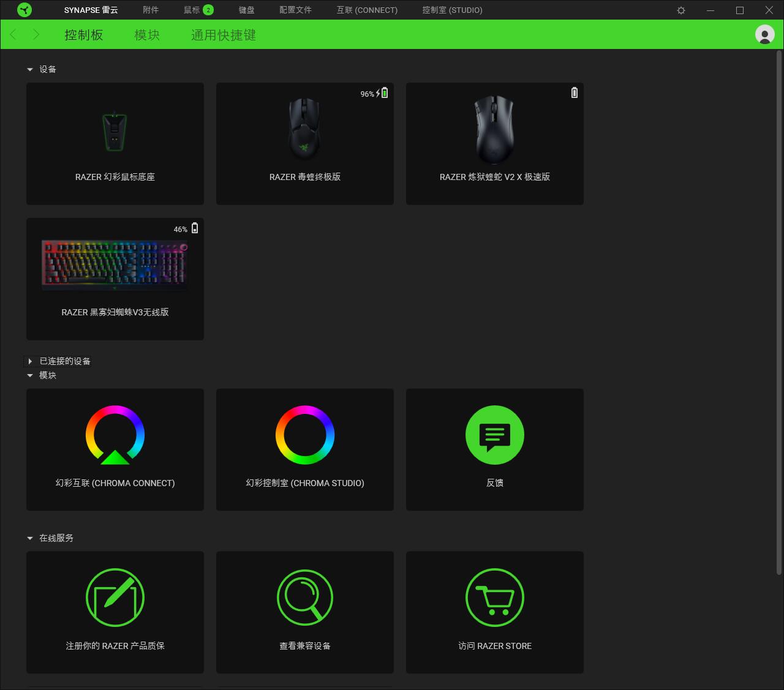Viewport: 784px width, 690px height.
Task: Switch to the SYNAPSE 雷云 tab
Action: 91,10
